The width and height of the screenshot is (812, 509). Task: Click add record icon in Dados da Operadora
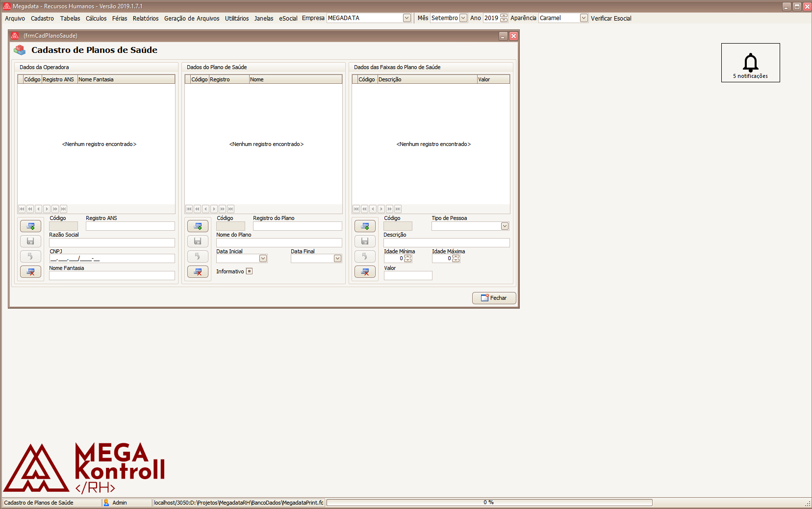coord(30,226)
